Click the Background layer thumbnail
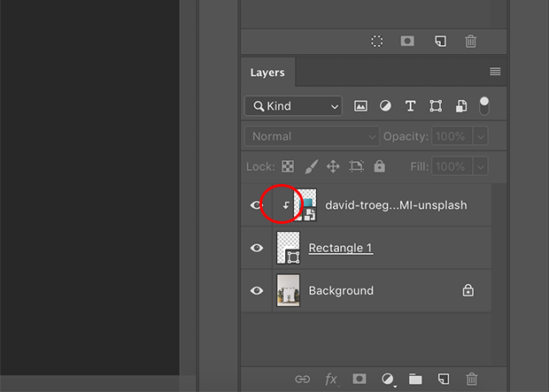This screenshot has height=392, width=549. pos(288,290)
